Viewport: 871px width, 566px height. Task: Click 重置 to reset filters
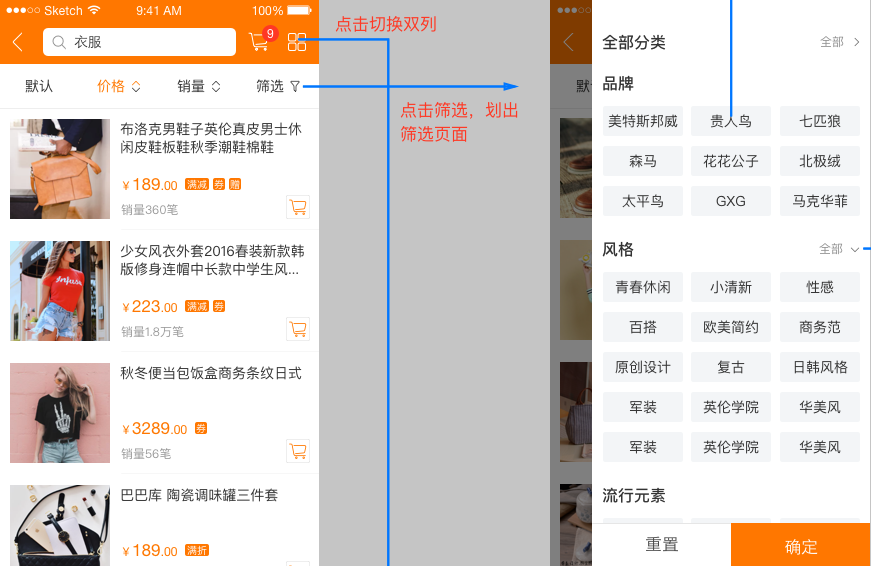pyautogui.click(x=662, y=545)
